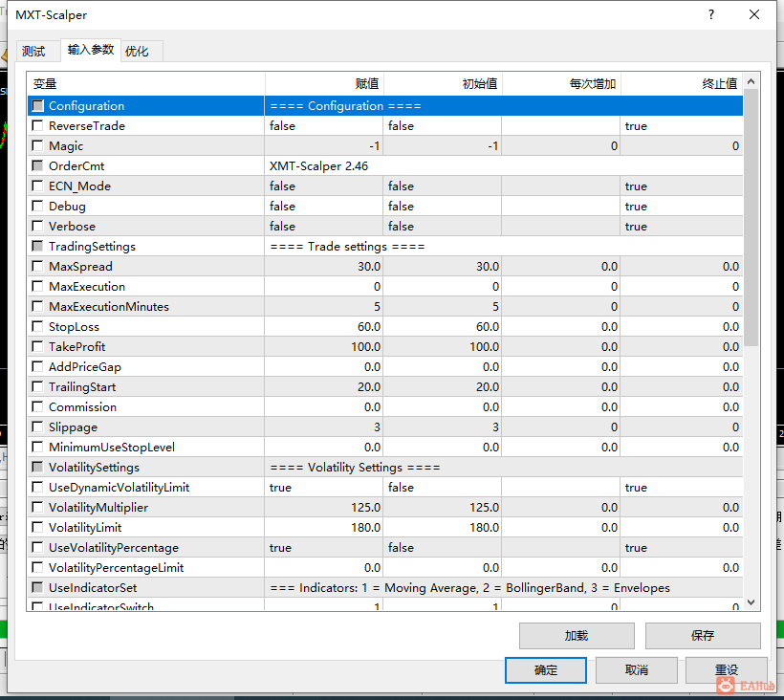The width and height of the screenshot is (784, 700).
Task: Enable the ECN_Mode optimization checkbox
Action: (x=37, y=186)
